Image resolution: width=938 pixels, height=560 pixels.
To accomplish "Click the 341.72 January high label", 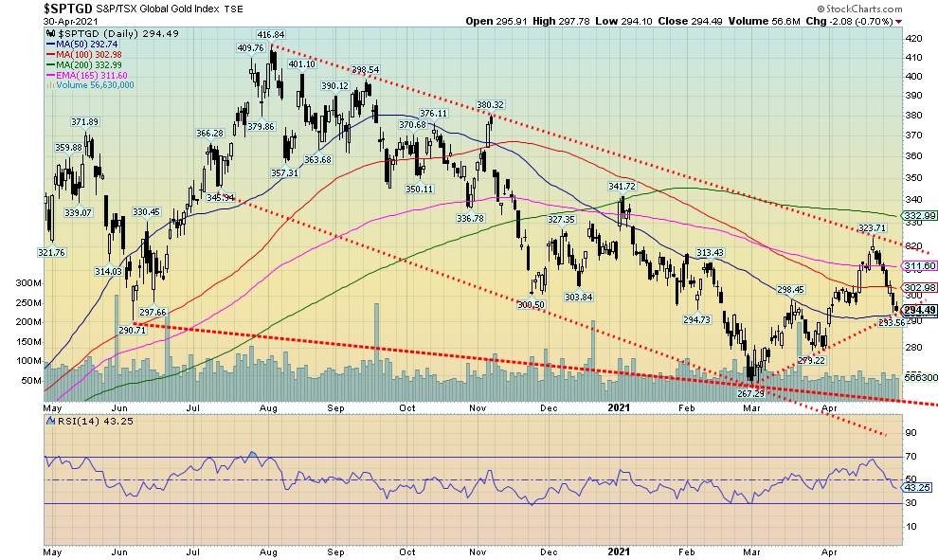I will click(x=620, y=187).
